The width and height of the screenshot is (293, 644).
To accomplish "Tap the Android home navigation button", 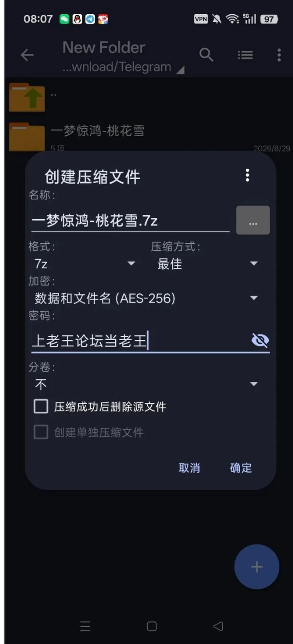I will pos(152,626).
